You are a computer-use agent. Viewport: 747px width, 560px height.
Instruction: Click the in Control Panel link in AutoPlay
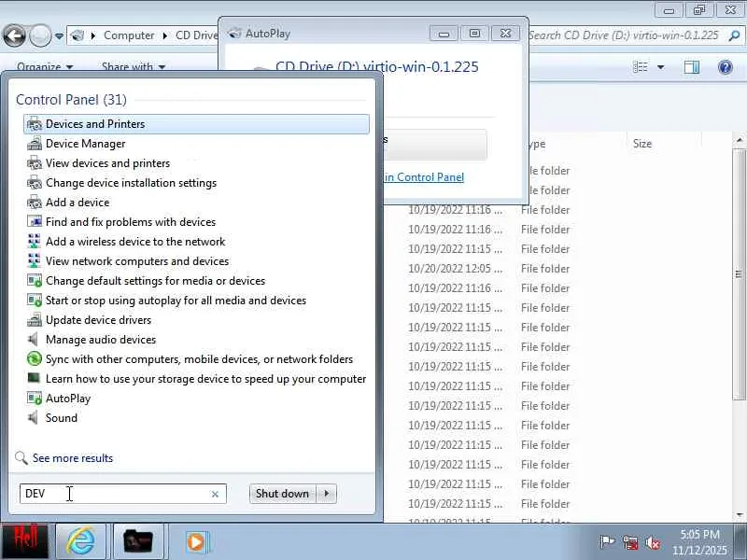click(x=424, y=177)
